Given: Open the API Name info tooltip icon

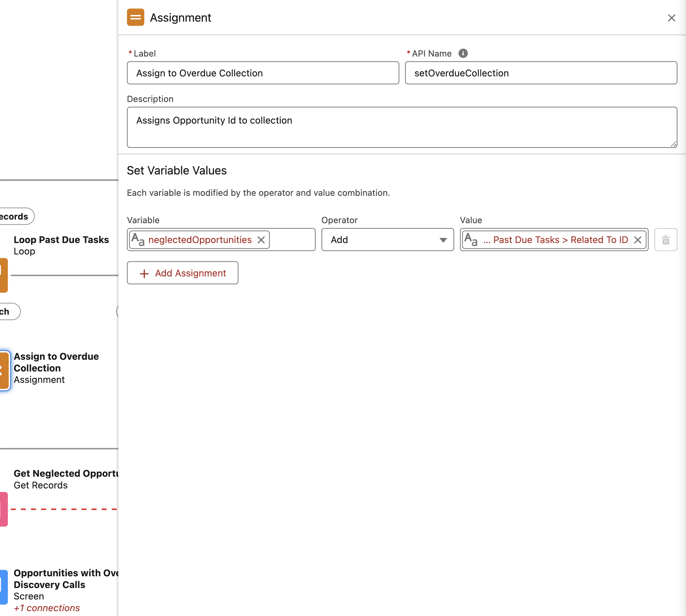Looking at the screenshot, I should tap(463, 54).
